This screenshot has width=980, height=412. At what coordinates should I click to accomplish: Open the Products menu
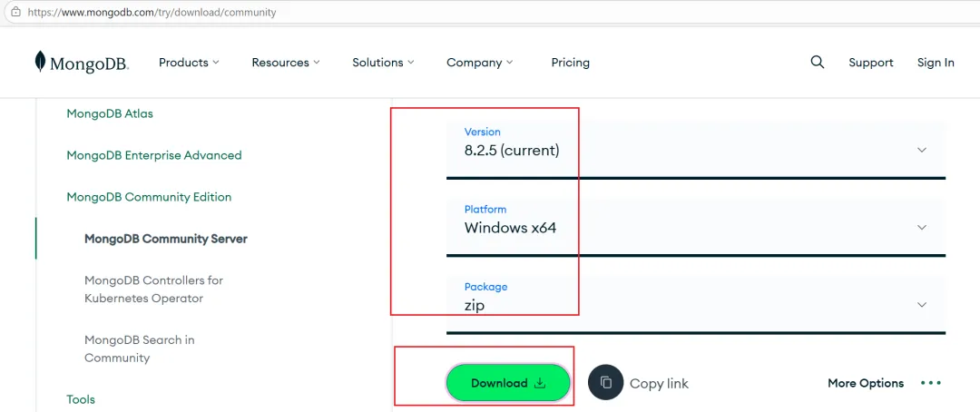(189, 63)
